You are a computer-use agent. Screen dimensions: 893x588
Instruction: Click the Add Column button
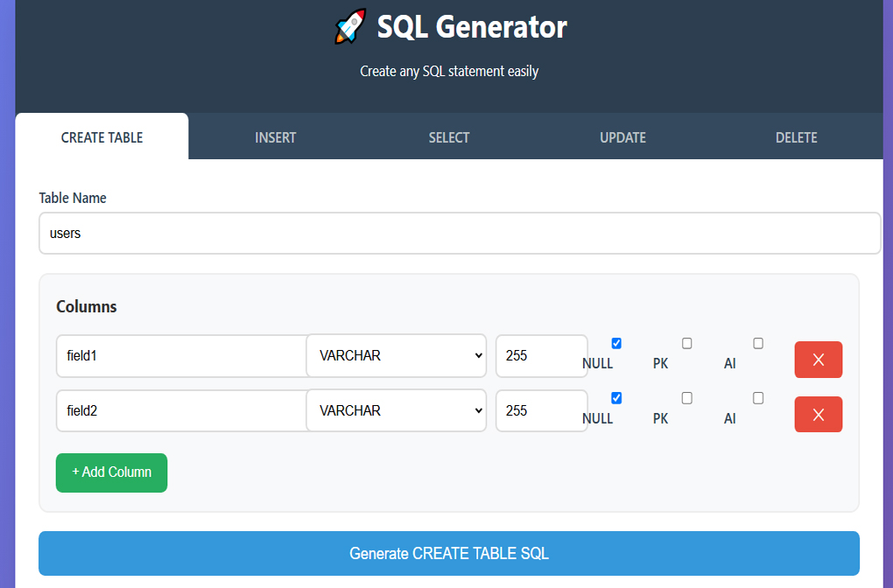point(112,472)
